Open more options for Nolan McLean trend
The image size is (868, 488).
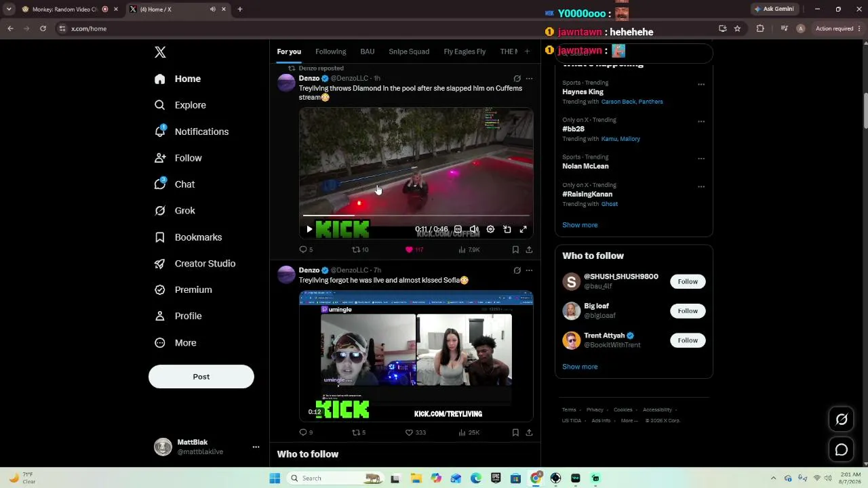click(701, 159)
